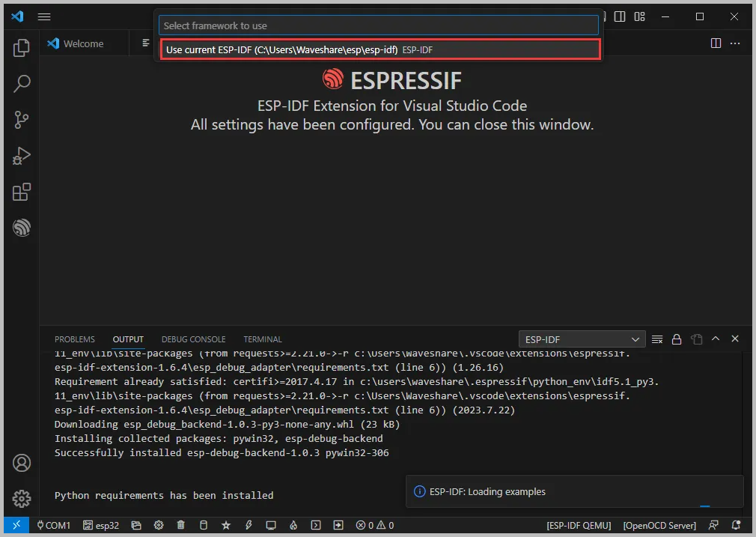Open the Extensions view in activity bar
The image size is (756, 537).
tap(21, 192)
